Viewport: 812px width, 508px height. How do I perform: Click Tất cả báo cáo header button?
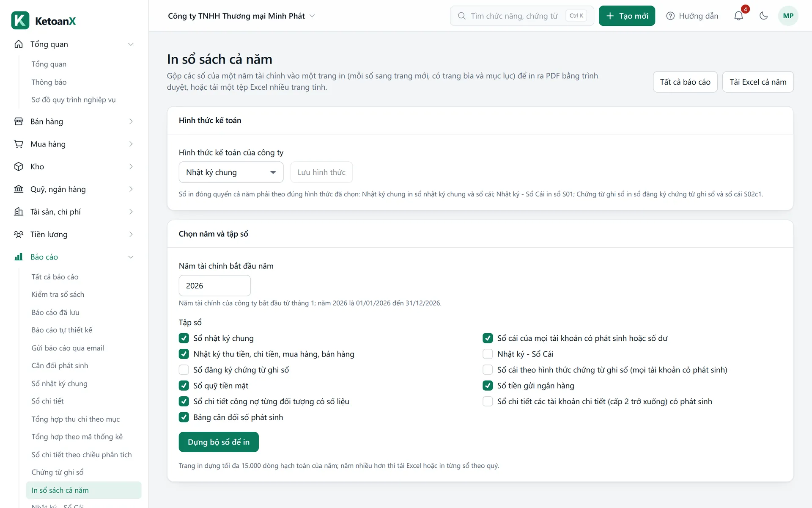(685, 82)
